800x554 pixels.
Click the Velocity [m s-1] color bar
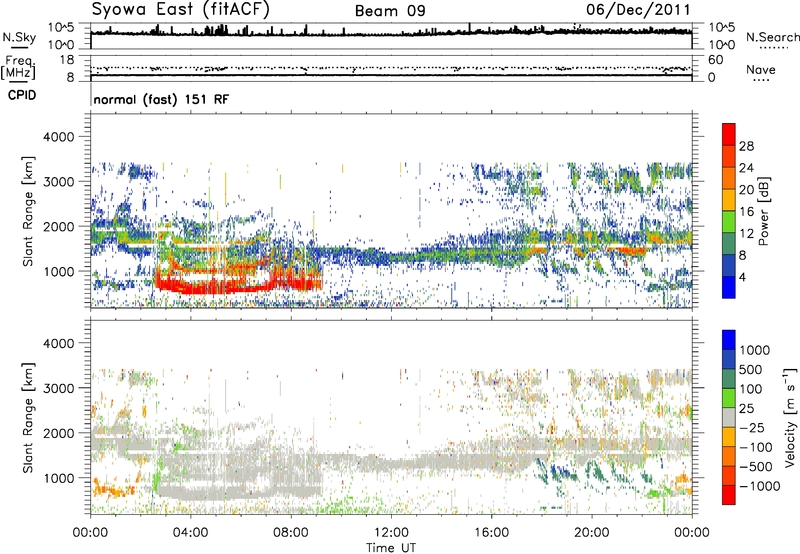(729, 417)
